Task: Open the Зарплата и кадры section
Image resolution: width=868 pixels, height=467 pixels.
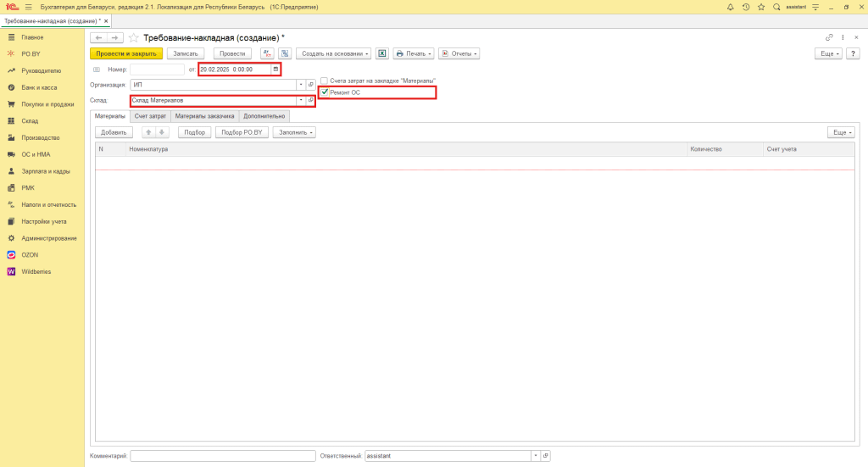Action: click(46, 171)
